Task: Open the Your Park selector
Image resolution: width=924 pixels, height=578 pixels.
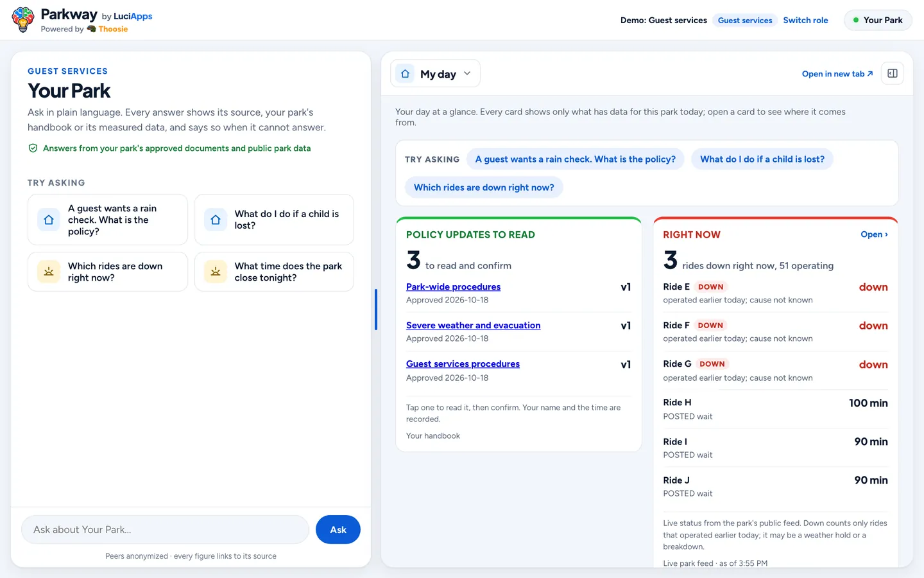Action: click(878, 20)
